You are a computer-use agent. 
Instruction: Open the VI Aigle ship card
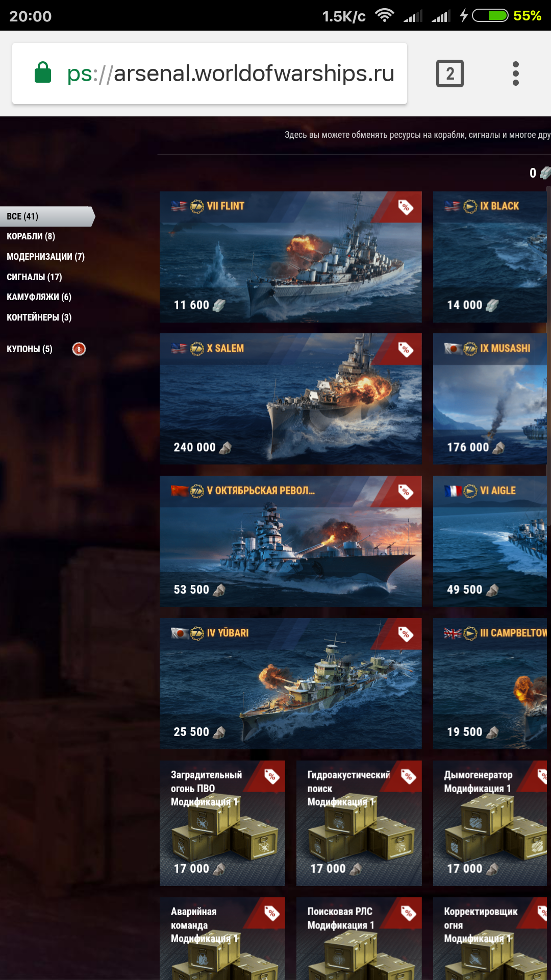pos(490,541)
